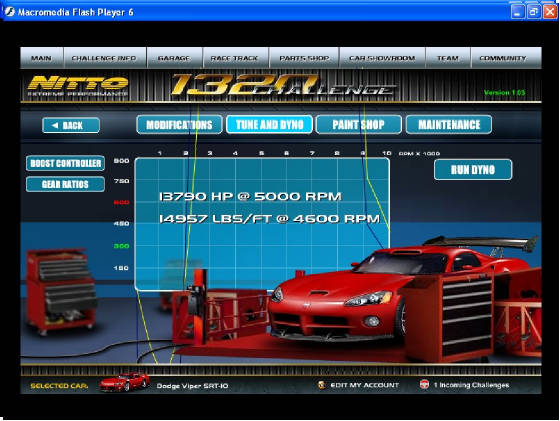This screenshot has height=421, width=560.
Task: Click the 13790 HP @ 5000 RPM reading
Action: [250, 196]
